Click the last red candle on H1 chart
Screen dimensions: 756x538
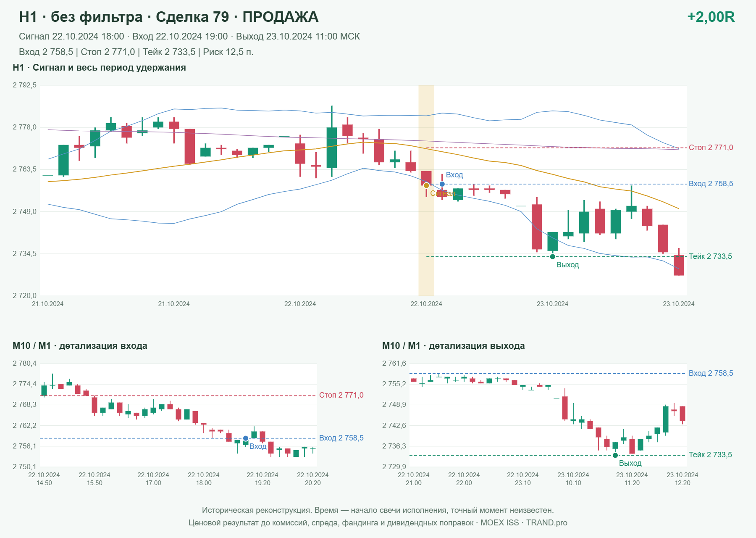tap(679, 262)
